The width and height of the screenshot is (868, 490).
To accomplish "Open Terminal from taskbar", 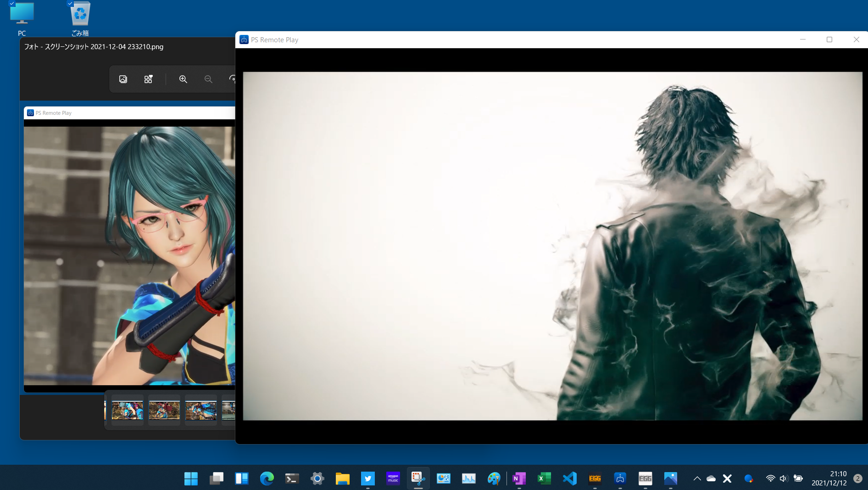I will click(292, 479).
